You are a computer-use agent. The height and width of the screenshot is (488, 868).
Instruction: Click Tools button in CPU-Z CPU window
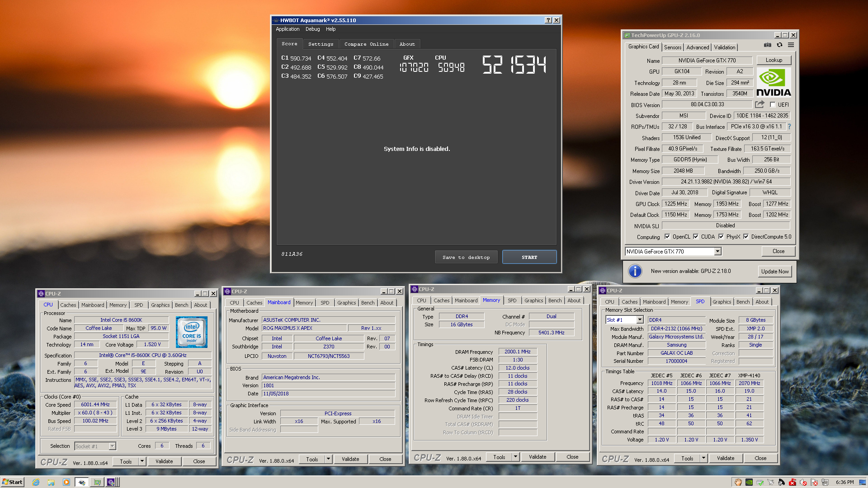tap(126, 461)
